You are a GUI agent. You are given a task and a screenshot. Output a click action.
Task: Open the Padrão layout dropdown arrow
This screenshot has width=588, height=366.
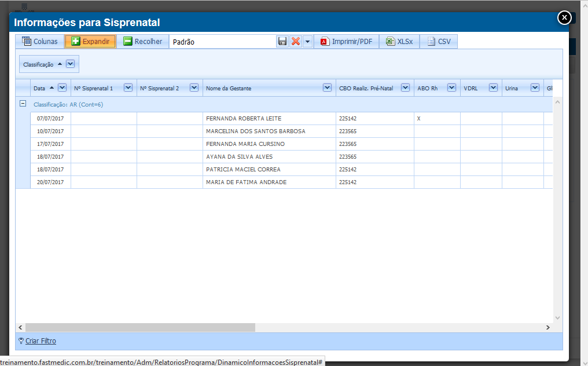click(307, 41)
